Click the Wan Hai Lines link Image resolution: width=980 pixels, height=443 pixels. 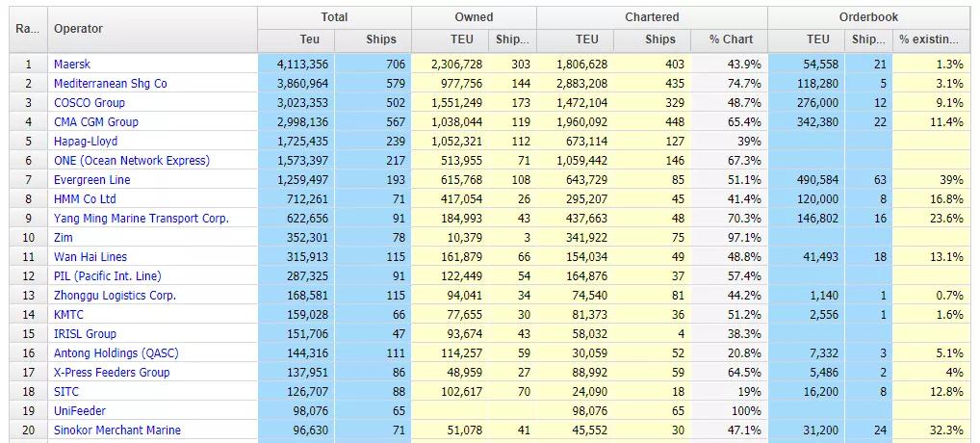pos(90,257)
